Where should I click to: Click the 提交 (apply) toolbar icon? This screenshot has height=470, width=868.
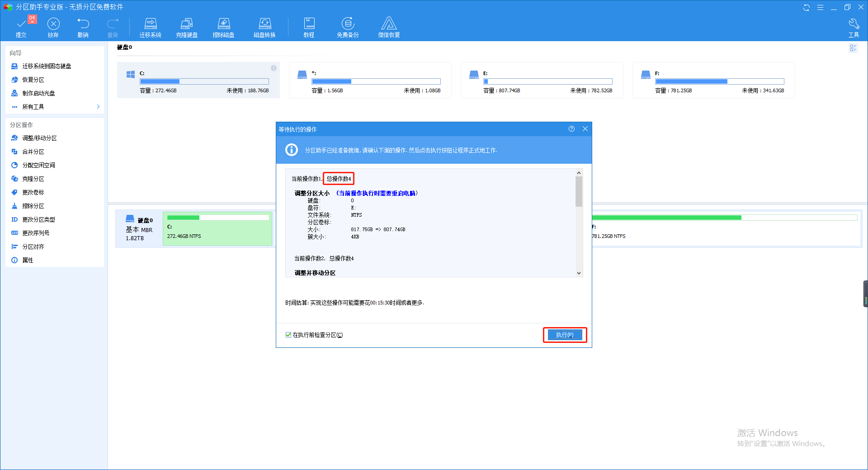(21, 27)
